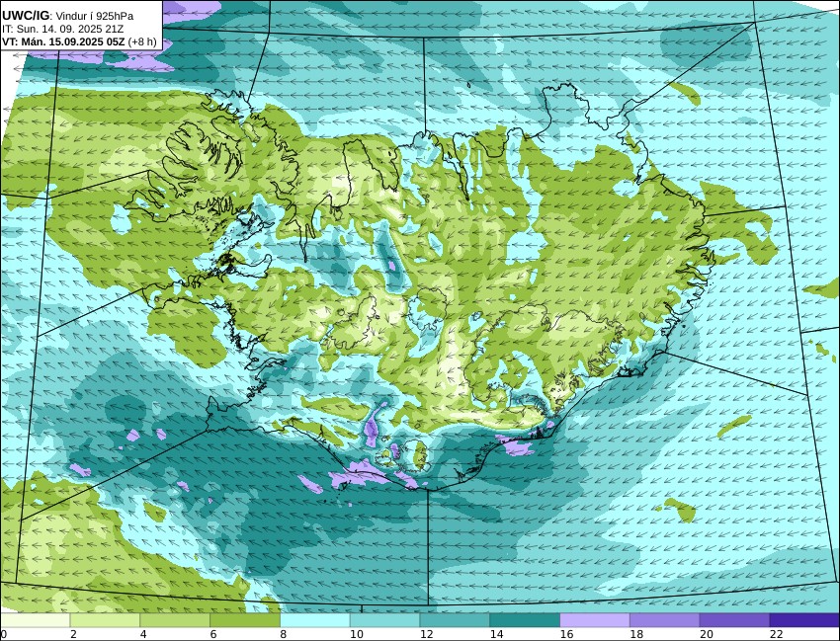The image size is (840, 641).
Task: Click legend tick label '2'
Action: point(73,634)
